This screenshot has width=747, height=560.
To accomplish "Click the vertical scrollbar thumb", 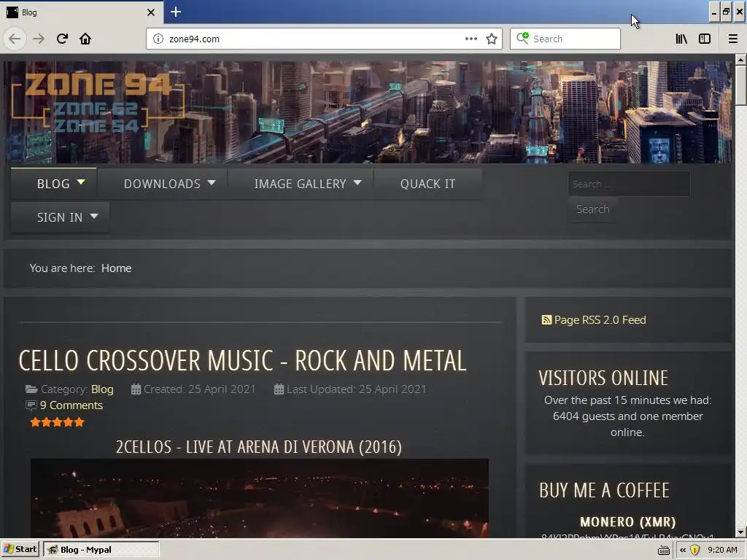I will (740, 85).
